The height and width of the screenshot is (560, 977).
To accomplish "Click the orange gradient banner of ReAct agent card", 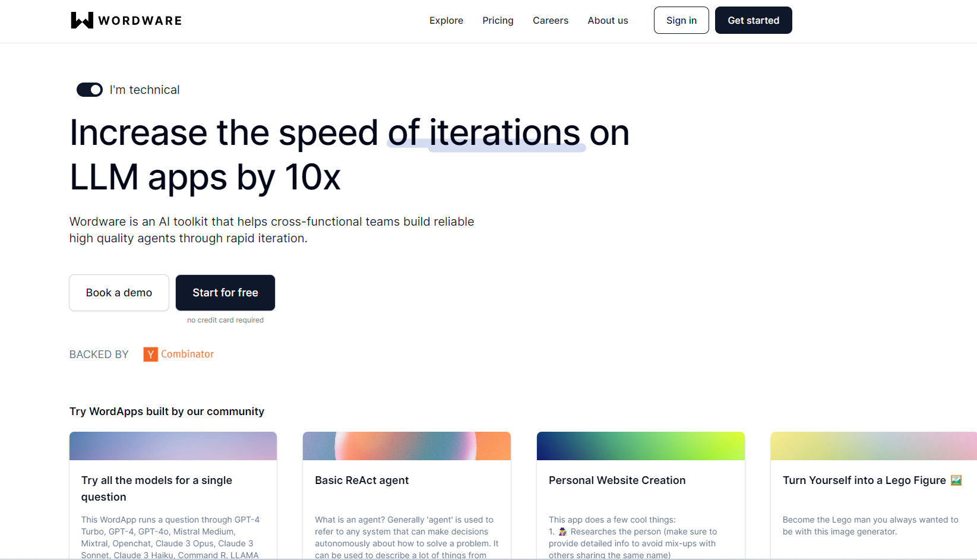I will [x=406, y=446].
